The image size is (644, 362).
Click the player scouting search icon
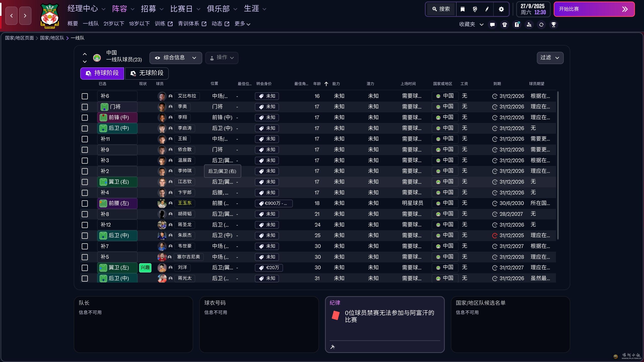[529, 24]
